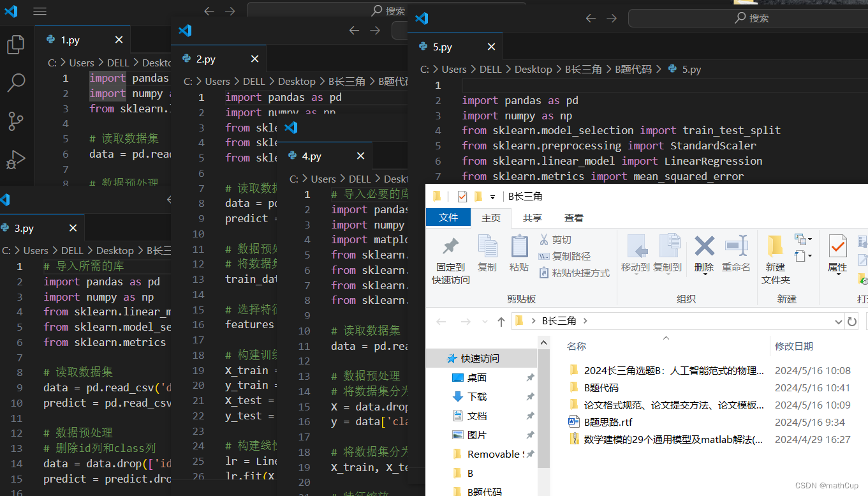Open Source Control in the VS Code activity bar
The image size is (868, 496).
[x=15, y=121]
